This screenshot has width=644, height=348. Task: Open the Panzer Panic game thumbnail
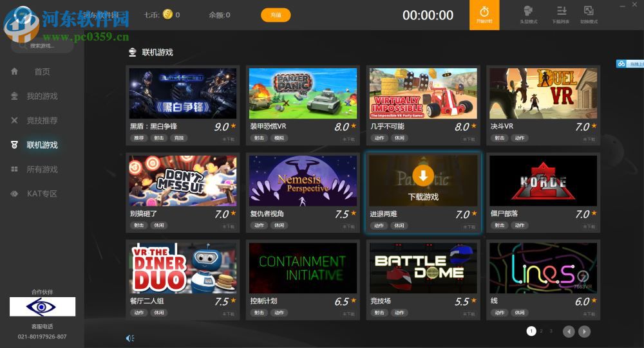click(303, 93)
